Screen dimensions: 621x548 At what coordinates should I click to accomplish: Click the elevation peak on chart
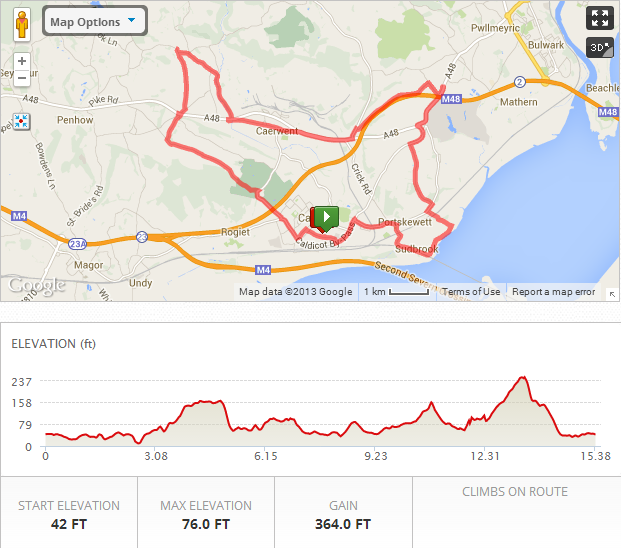coord(524,377)
